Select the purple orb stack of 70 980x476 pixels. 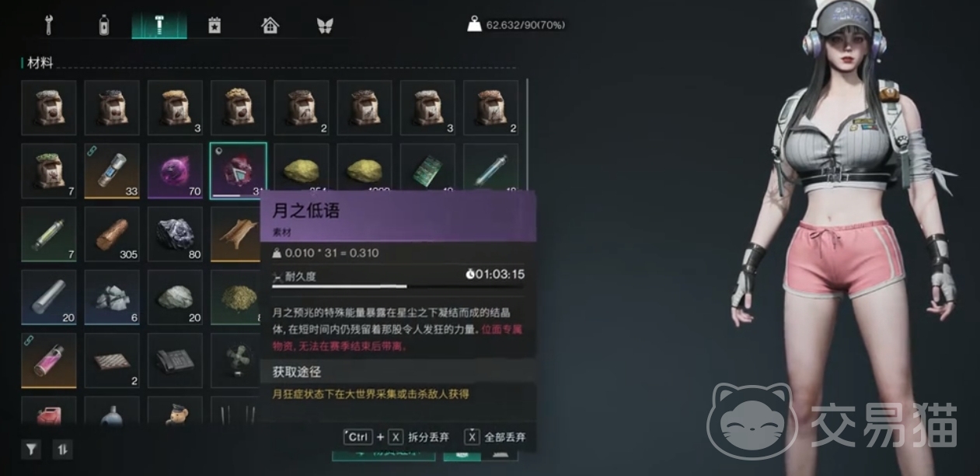point(176,170)
